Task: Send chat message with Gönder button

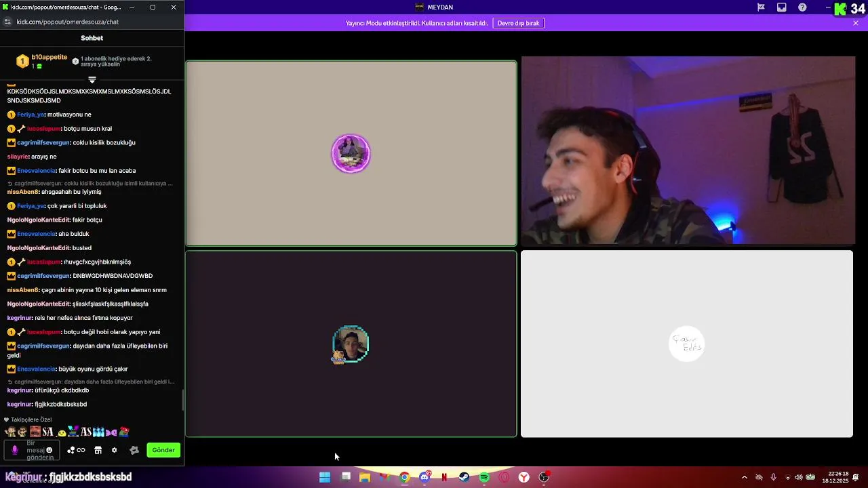Action: (x=163, y=450)
